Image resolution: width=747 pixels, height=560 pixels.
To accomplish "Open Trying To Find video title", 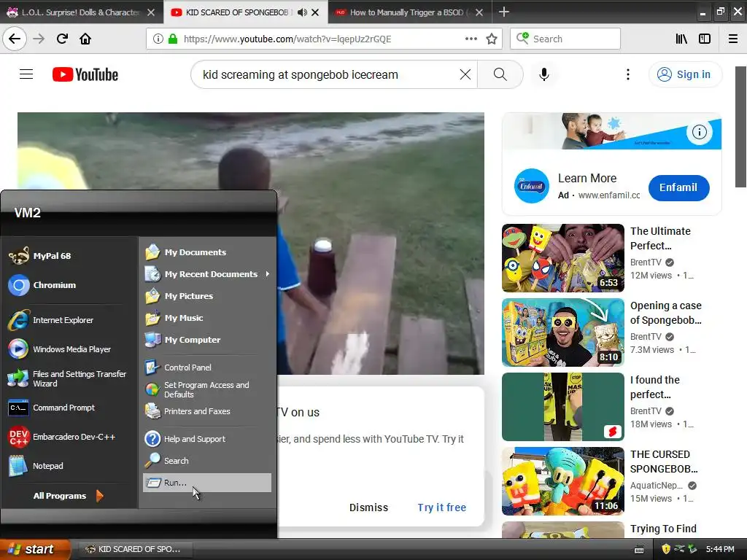I will click(663, 529).
